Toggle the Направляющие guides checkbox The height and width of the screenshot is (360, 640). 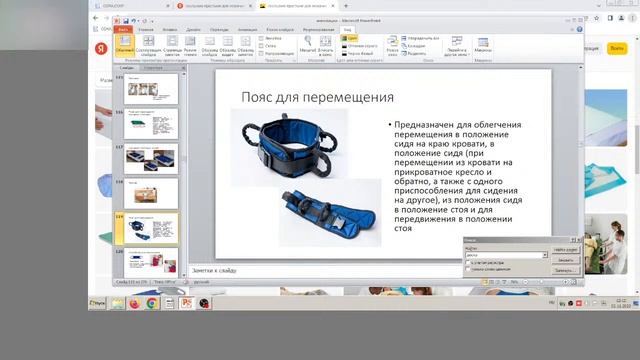(261, 53)
